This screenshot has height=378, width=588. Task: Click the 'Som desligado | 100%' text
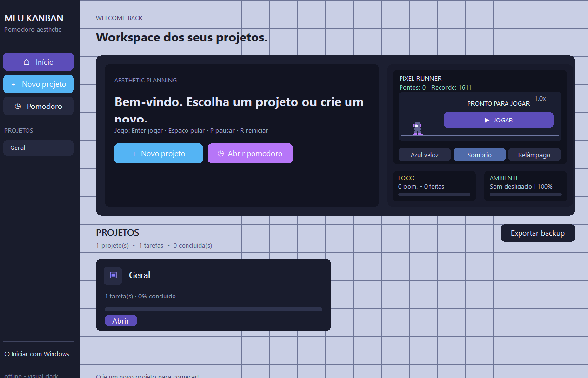(521, 186)
